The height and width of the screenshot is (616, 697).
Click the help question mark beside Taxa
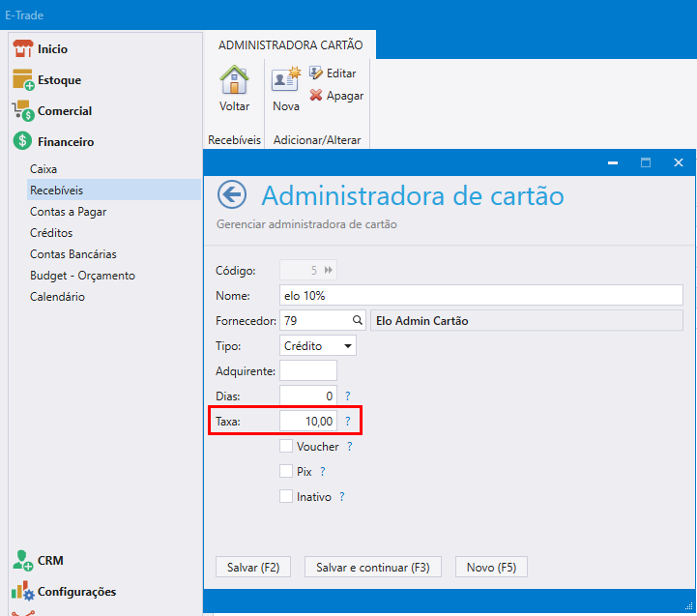tap(348, 421)
